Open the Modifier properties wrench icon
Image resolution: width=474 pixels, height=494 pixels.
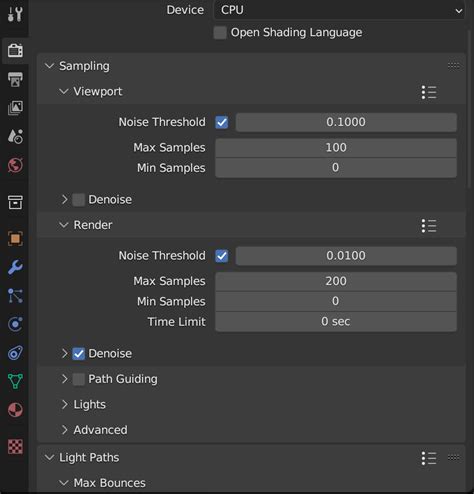(x=15, y=267)
